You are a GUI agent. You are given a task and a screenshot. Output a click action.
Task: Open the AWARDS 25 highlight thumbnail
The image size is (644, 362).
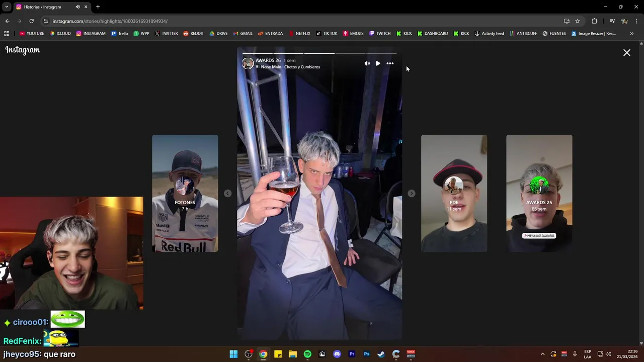point(539,193)
